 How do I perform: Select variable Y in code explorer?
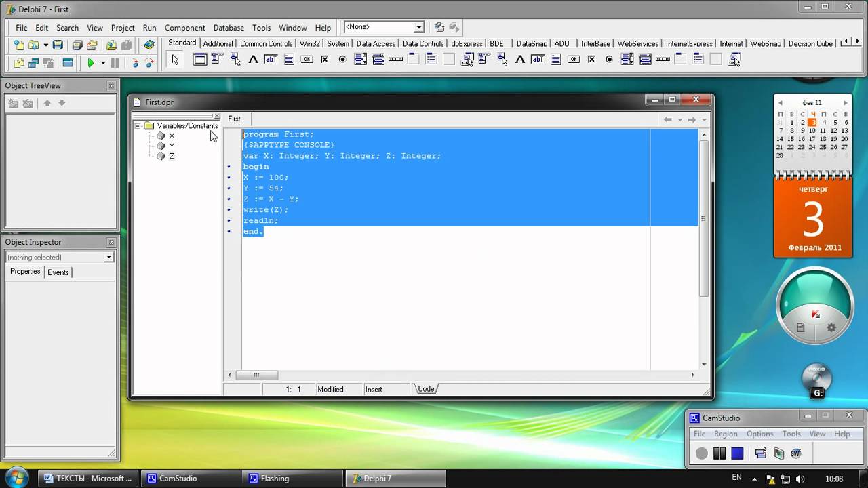(x=172, y=146)
